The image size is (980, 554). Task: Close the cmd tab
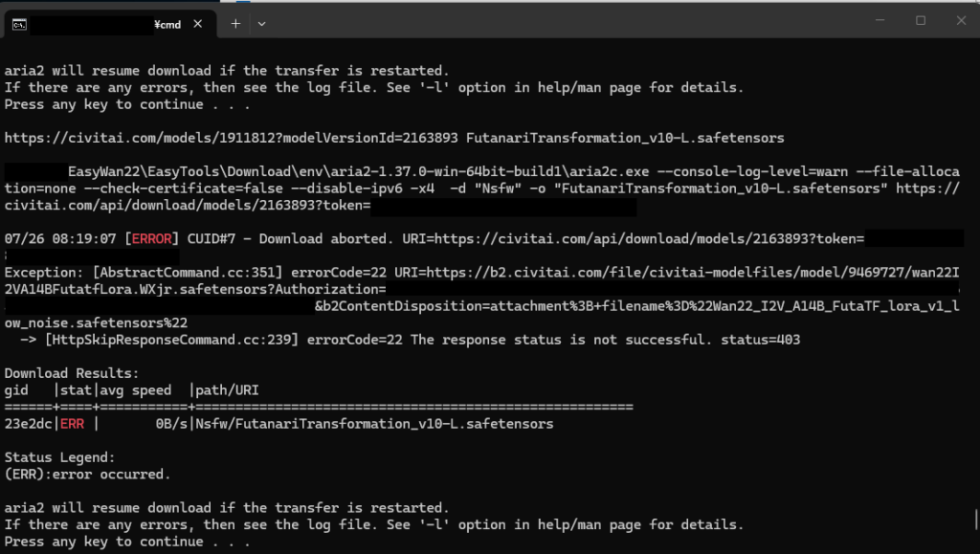[197, 24]
